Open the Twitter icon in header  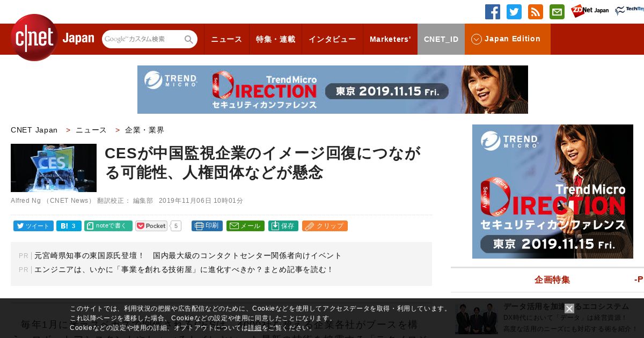coord(514,12)
